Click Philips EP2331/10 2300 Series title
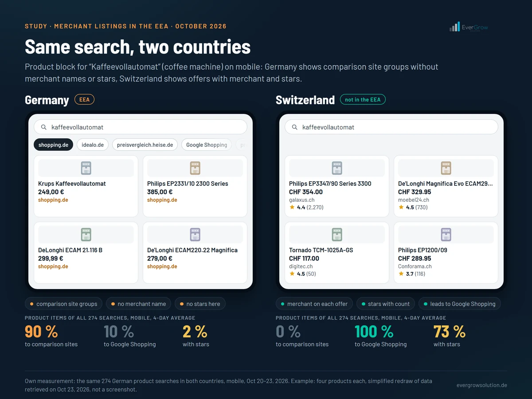Screen dimensions: 532x399 (x=188, y=184)
